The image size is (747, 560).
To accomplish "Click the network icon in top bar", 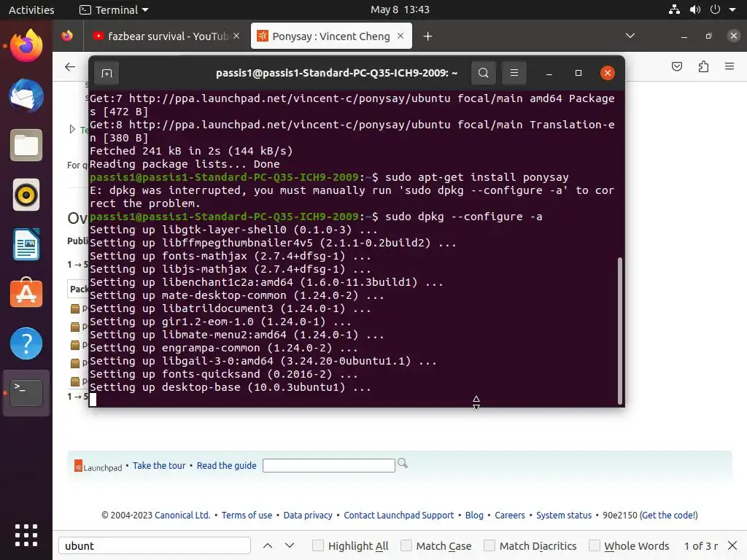I will [674, 9].
